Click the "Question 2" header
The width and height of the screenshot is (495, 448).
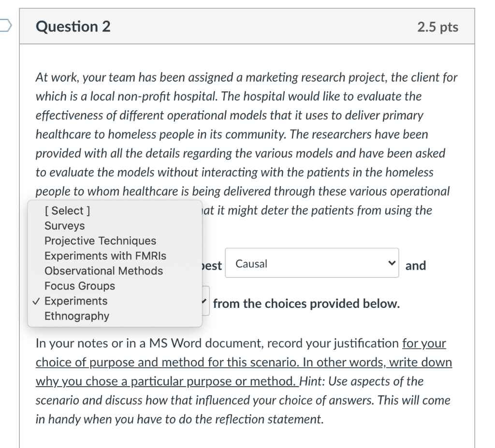pos(73,27)
